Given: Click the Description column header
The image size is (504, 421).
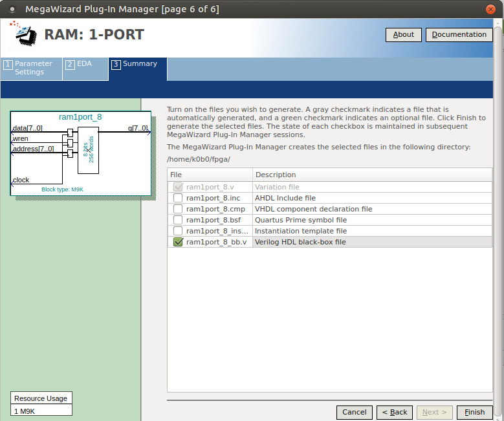Looking at the screenshot, I should coord(372,175).
